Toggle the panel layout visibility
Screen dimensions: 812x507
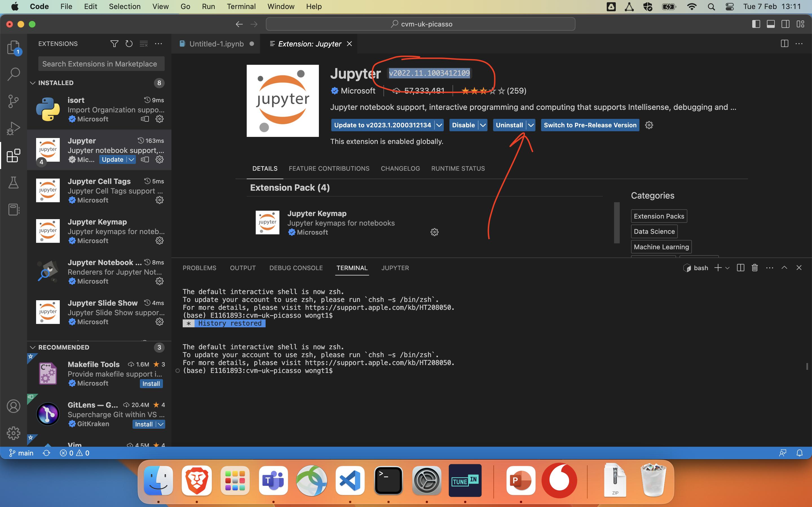770,24
